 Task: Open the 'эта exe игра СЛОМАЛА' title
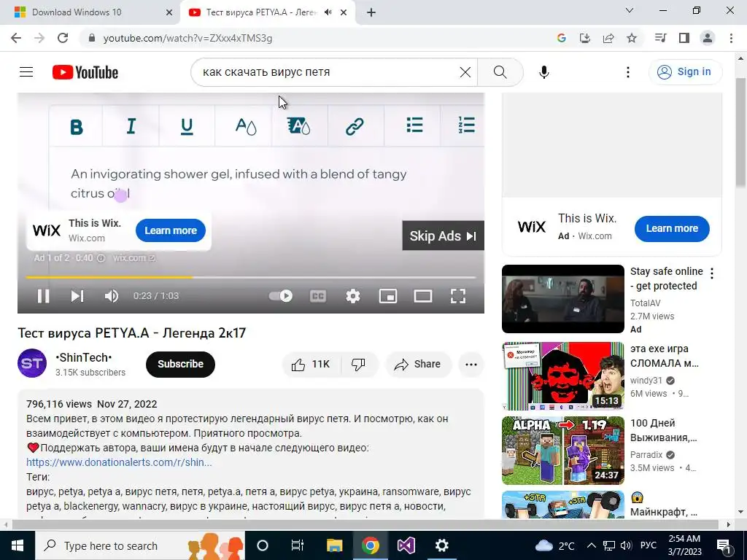click(x=665, y=356)
